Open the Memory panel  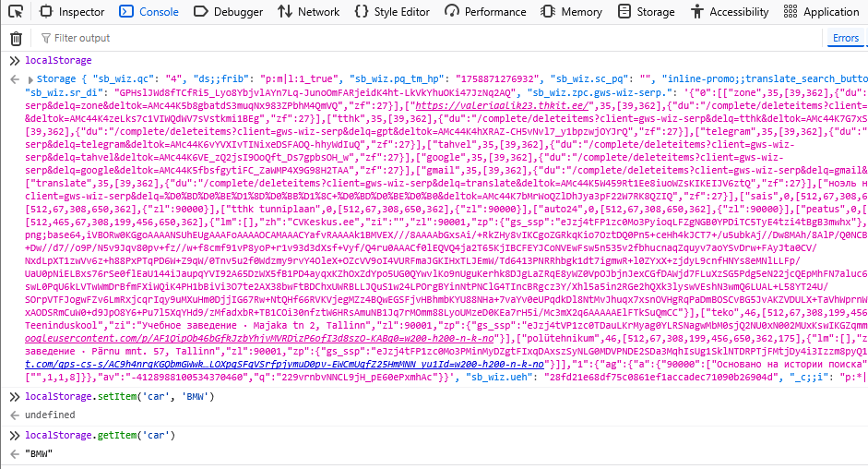tap(572, 12)
